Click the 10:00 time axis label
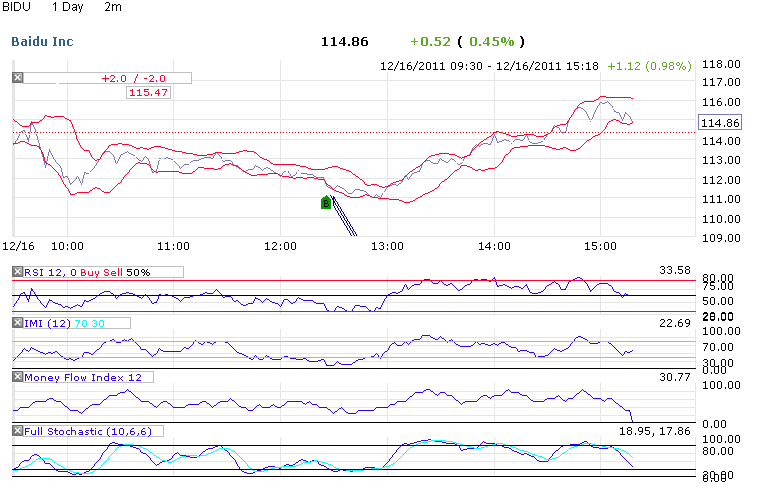768x489 pixels. point(67,246)
